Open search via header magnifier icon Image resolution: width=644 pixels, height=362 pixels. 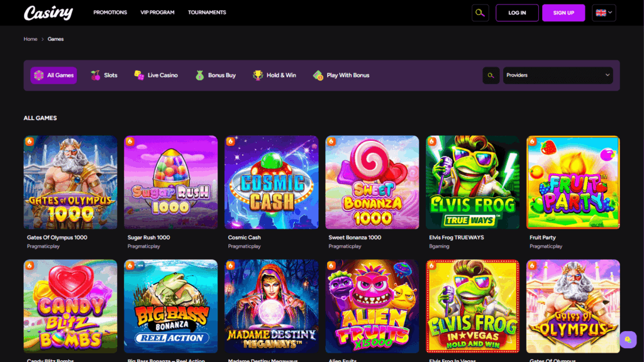coord(480,13)
